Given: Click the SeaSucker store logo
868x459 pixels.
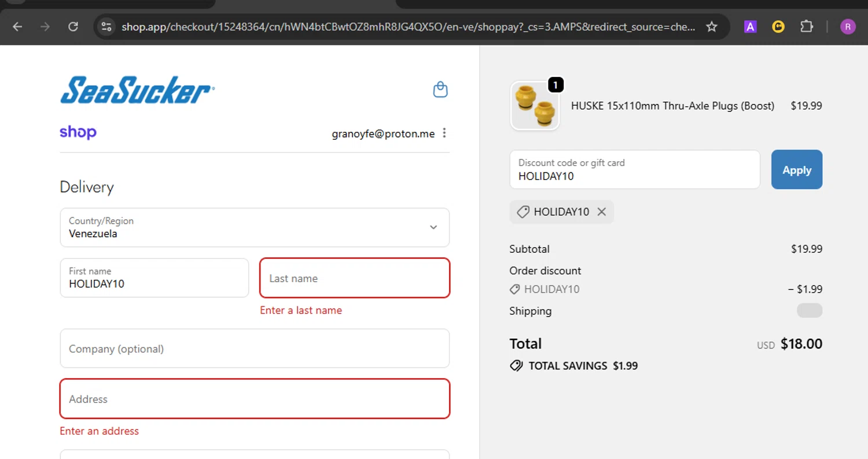Looking at the screenshot, I should pos(138,90).
